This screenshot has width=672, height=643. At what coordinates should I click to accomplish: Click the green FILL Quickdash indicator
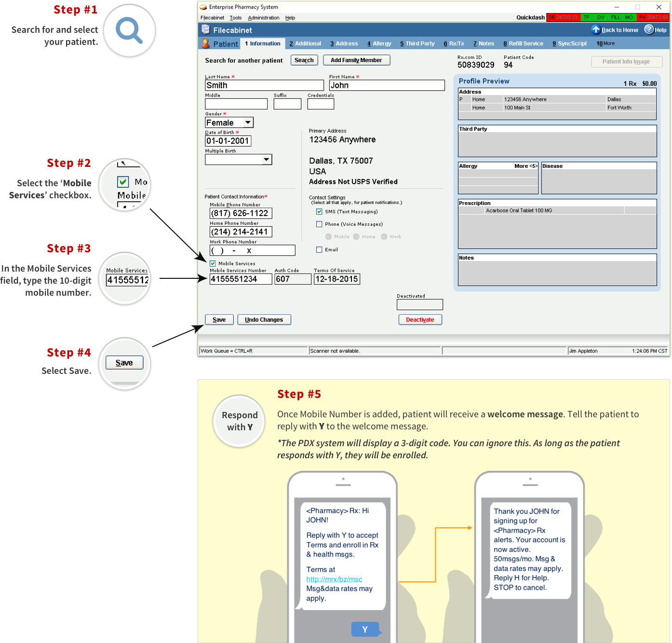coord(616,17)
